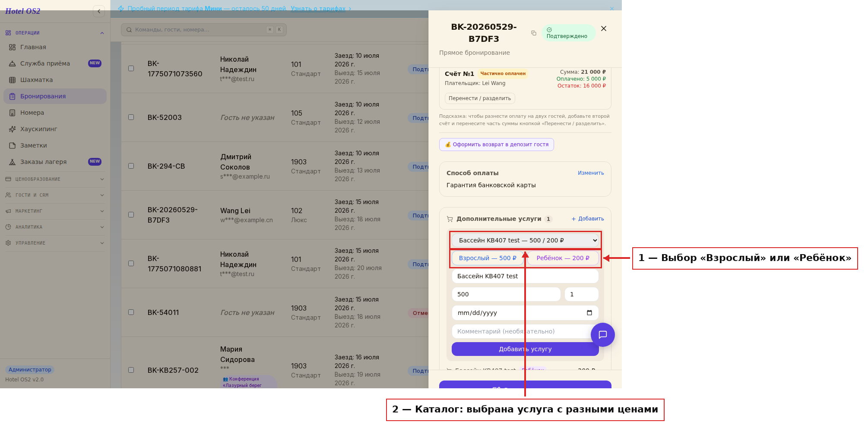Expand the Ценообразование sidebar section
The image size is (868, 431).
click(55, 179)
